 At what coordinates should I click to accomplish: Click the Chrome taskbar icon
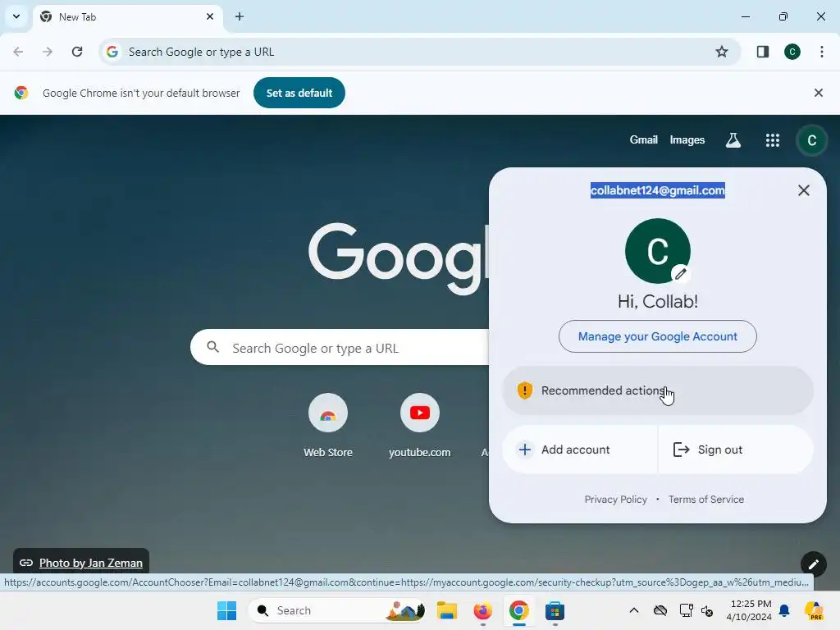518,610
